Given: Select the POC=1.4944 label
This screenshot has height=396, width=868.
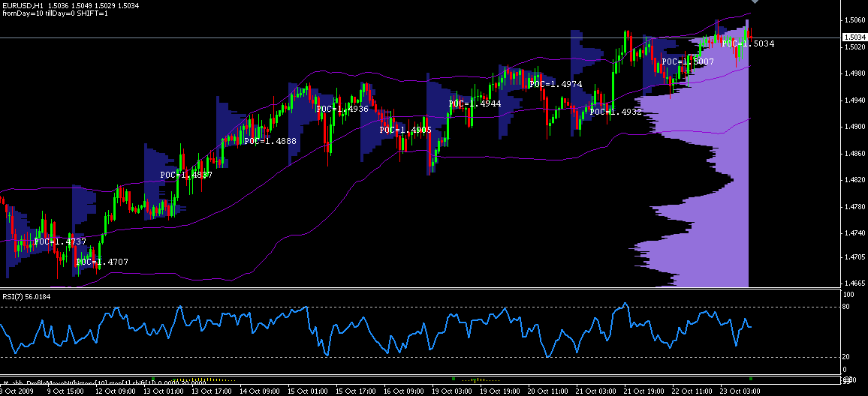Looking at the screenshot, I should coord(475,103).
